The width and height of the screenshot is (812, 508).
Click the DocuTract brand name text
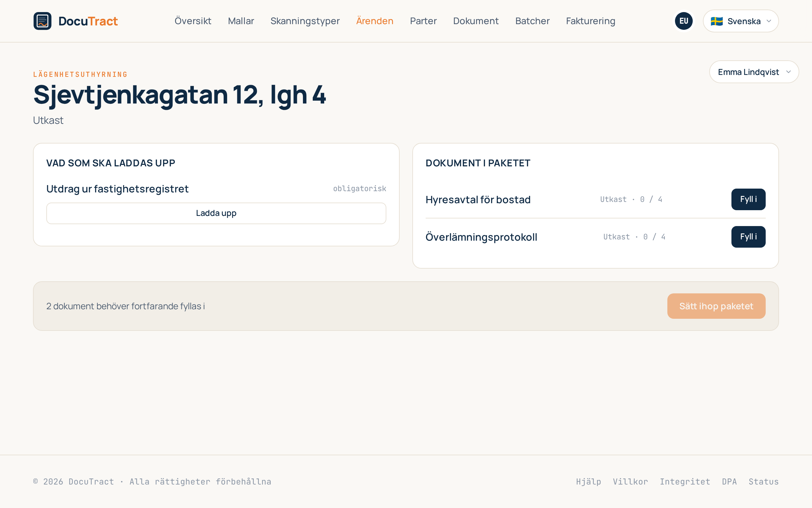tap(88, 21)
